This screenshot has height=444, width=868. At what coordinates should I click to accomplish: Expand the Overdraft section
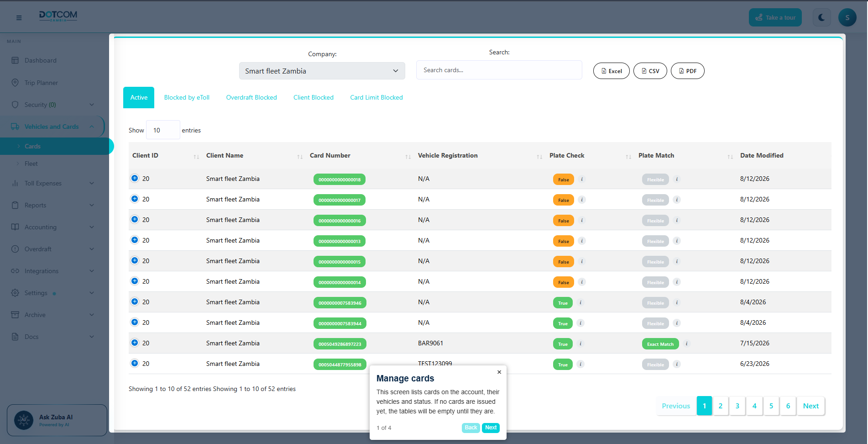(x=52, y=249)
